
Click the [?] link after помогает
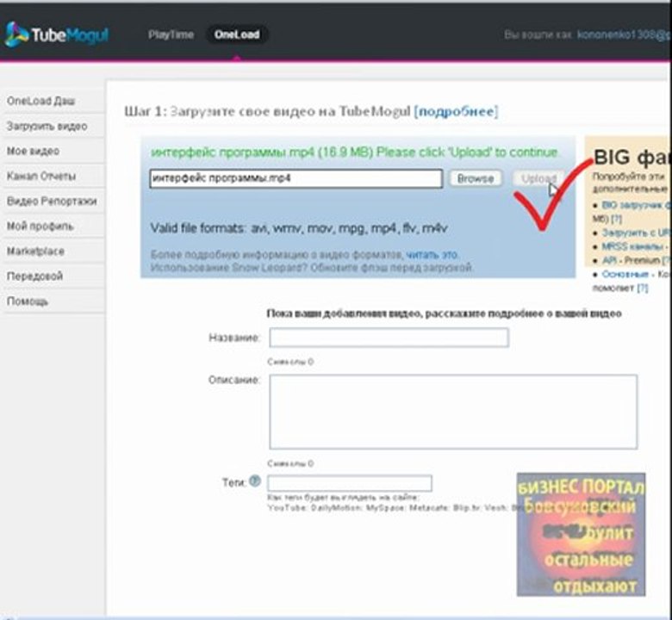(643, 288)
